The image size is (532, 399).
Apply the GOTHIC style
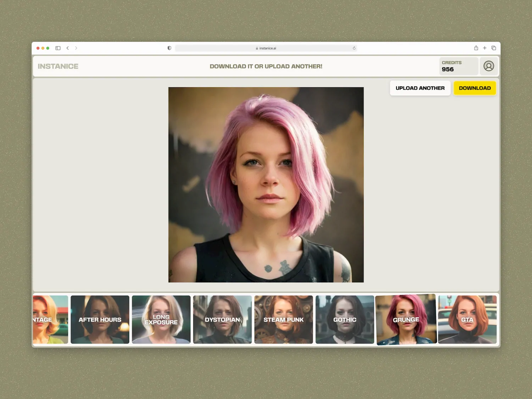coord(344,319)
